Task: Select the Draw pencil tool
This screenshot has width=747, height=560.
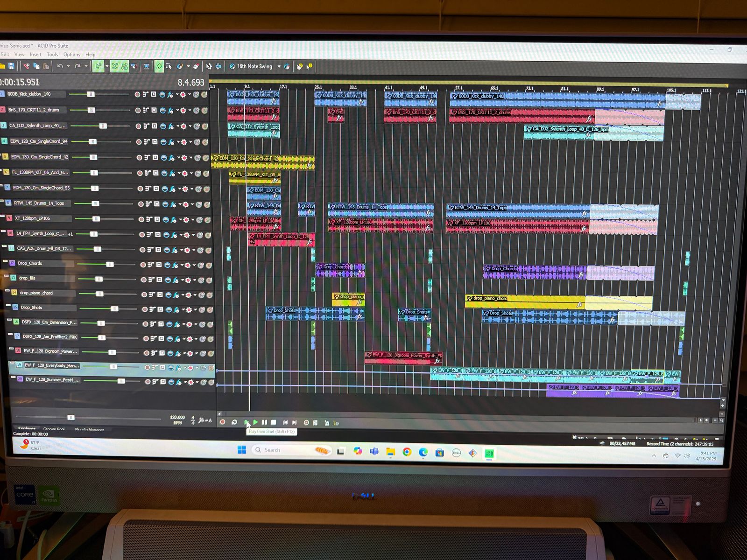Action: point(159,66)
